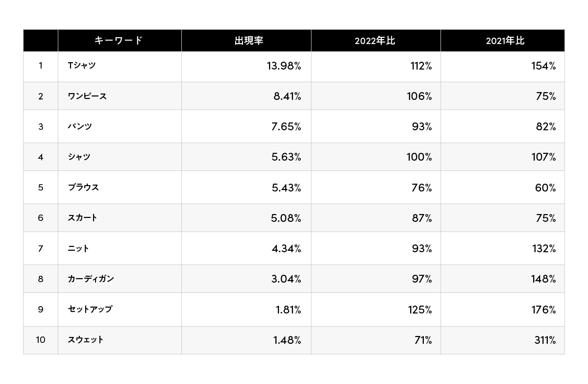Select rank number 10 cell

[41, 339]
